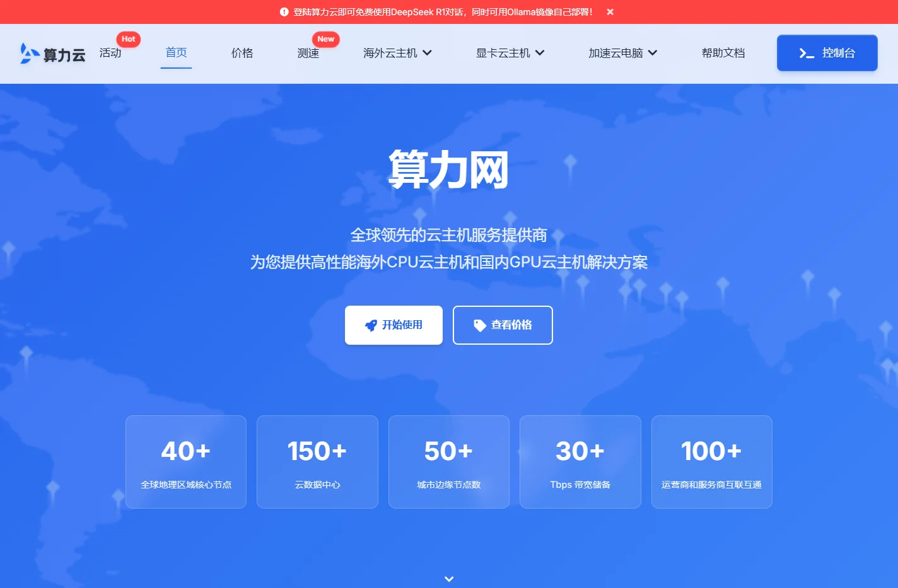Read the DeepSeek R1 announcement text
898x588 pixels.
coord(443,12)
